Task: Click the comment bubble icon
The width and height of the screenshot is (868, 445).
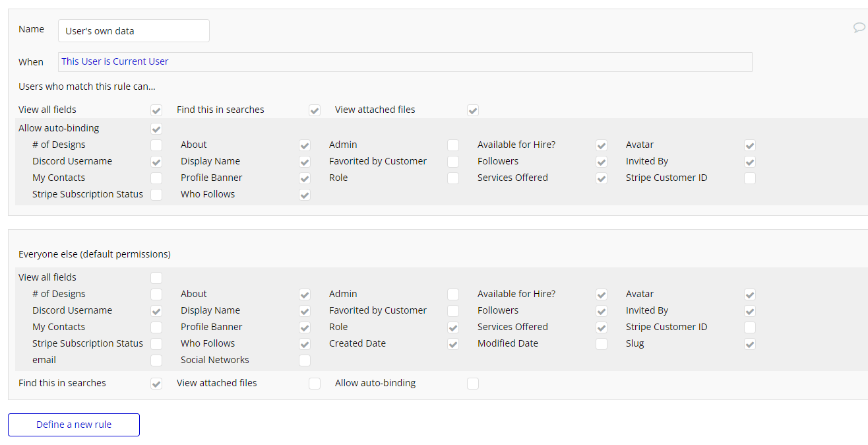Action: (x=859, y=28)
